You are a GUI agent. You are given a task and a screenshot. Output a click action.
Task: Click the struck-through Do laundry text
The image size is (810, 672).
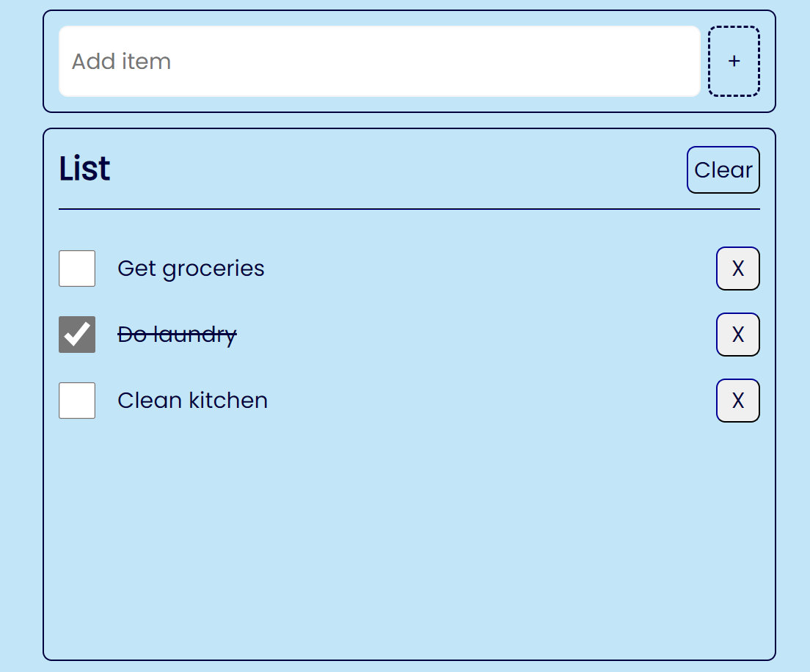click(x=177, y=335)
